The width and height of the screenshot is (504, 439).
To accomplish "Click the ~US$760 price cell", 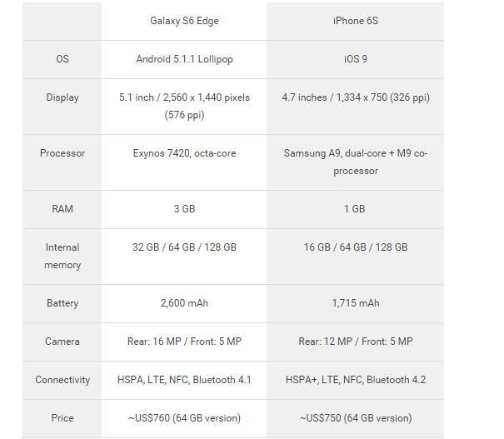I will [184, 418].
